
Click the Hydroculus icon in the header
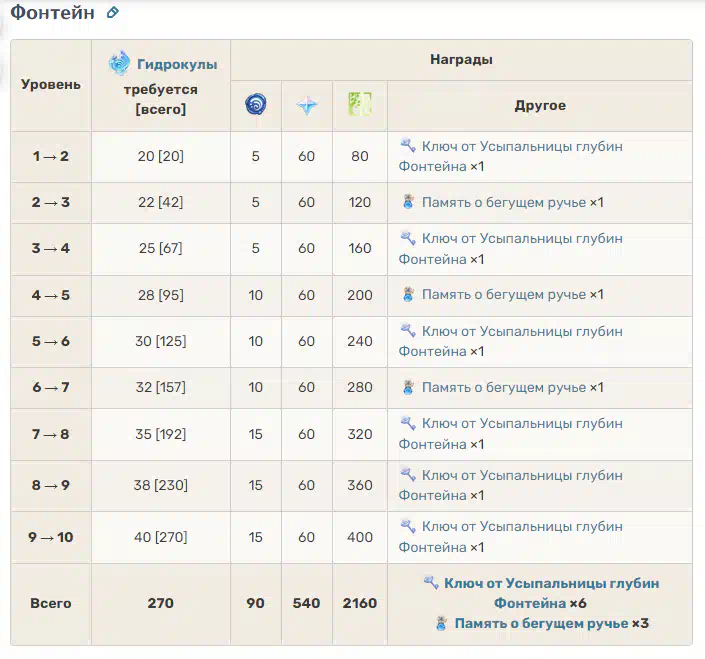pyautogui.click(x=119, y=63)
